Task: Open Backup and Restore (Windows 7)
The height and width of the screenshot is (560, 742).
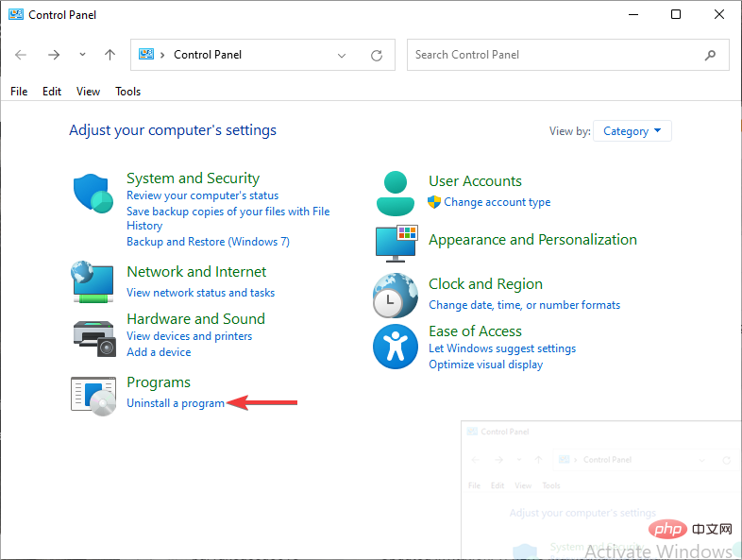Action: [x=208, y=242]
